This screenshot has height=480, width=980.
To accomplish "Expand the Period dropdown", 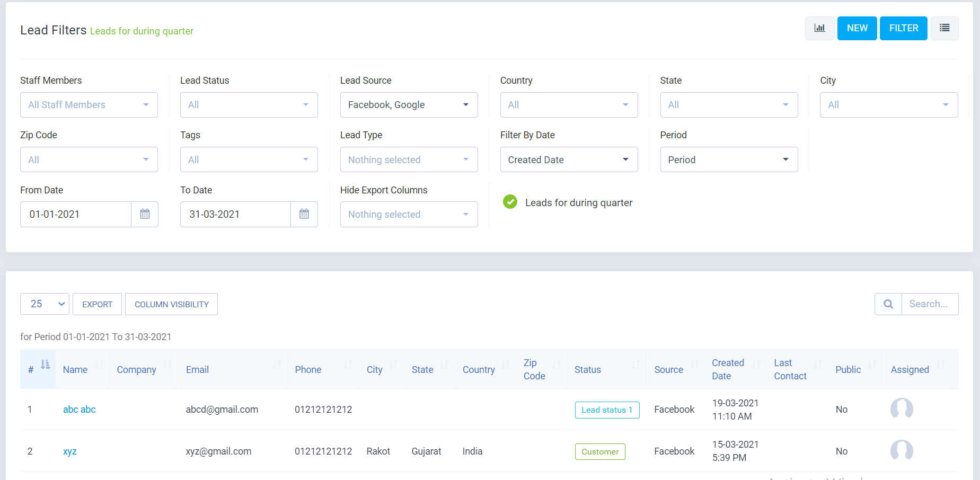I will pos(729,159).
